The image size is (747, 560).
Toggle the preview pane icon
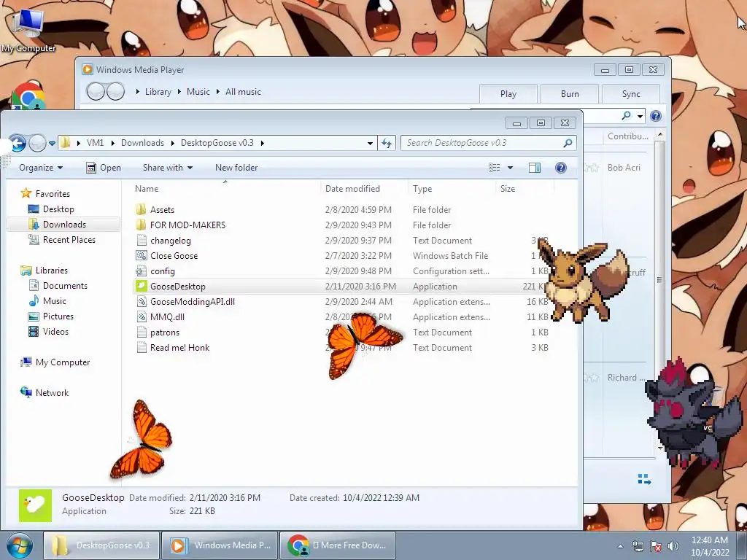[x=535, y=168]
